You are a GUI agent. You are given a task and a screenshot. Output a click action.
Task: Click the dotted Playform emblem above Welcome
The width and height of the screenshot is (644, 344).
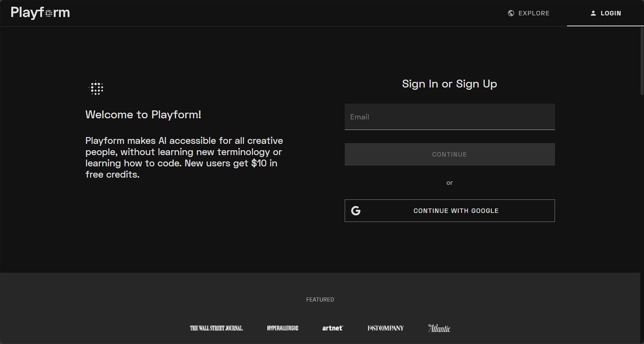coord(97,88)
